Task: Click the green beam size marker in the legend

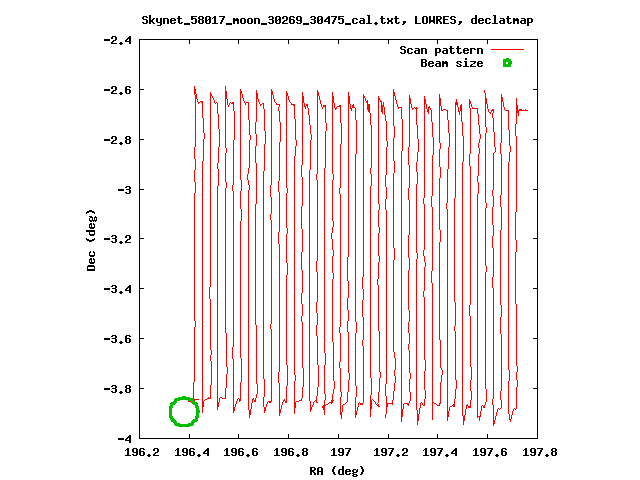Action: pyautogui.click(x=507, y=63)
